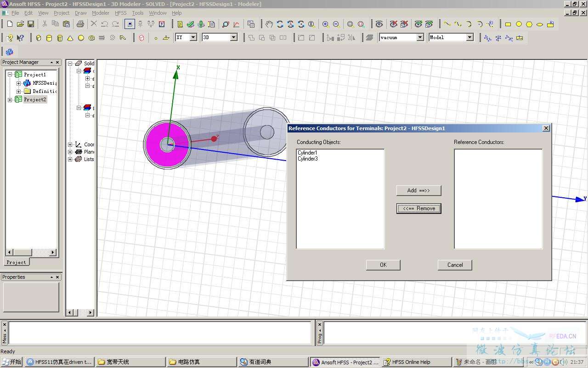Select the Draw ellipse tool

[x=540, y=24]
